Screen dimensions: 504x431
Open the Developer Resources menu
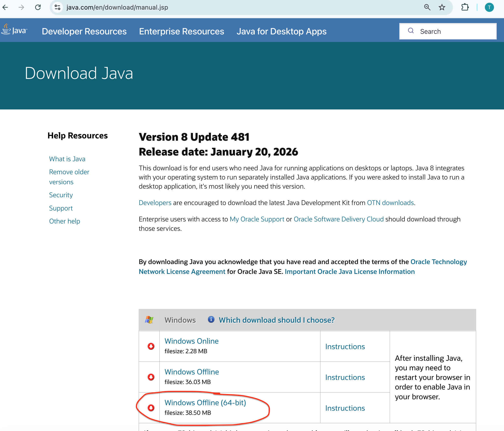click(84, 31)
